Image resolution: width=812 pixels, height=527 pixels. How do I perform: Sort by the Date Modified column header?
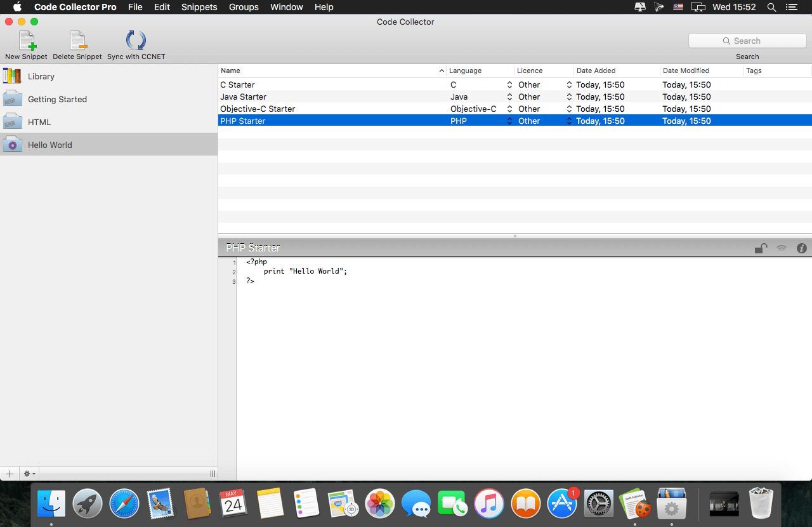(x=702, y=70)
